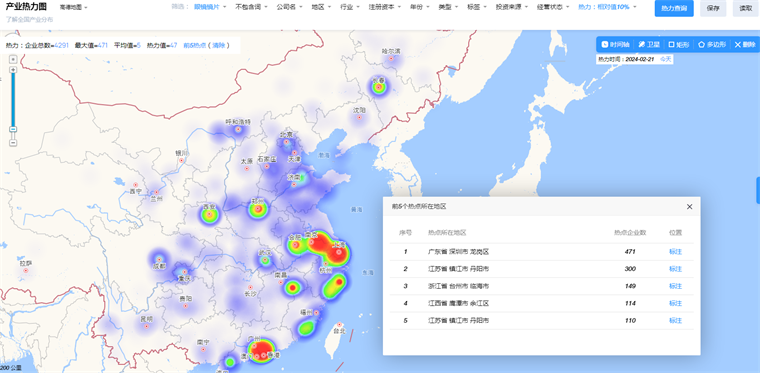Click 标注 link for 深圳市 龙岗区 row

coord(675,252)
